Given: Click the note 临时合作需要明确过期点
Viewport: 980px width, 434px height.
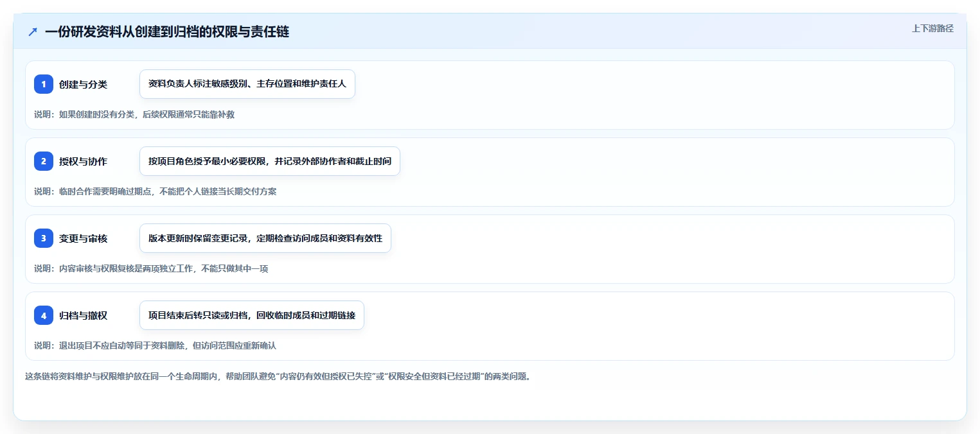Looking at the screenshot, I should coord(156,191).
